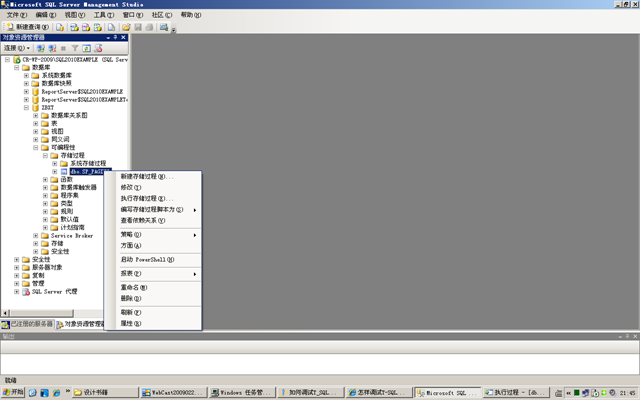
Task: Expand the 数据库关系图 folder
Action: click(36, 116)
